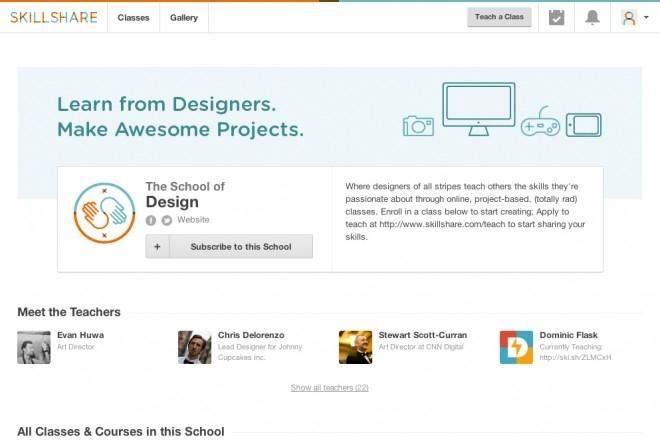Viewport: 660px width, 443px height.
Task: Click the Skillshare logo
Action: pos(53,17)
